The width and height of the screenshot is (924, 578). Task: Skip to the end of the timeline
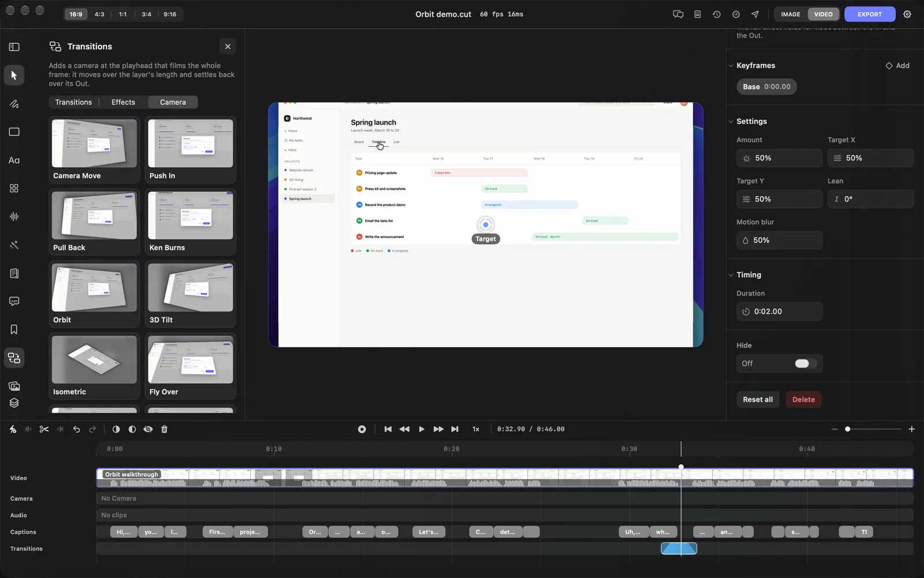pyautogui.click(x=455, y=429)
